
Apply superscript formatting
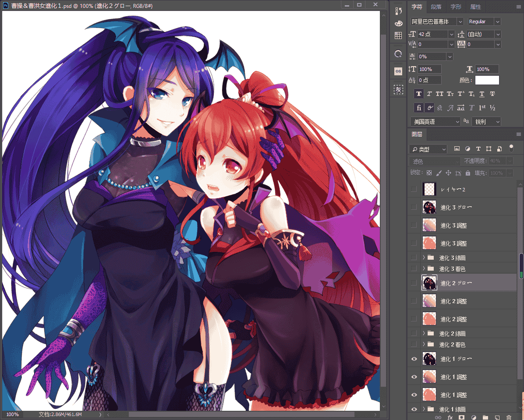(x=461, y=94)
